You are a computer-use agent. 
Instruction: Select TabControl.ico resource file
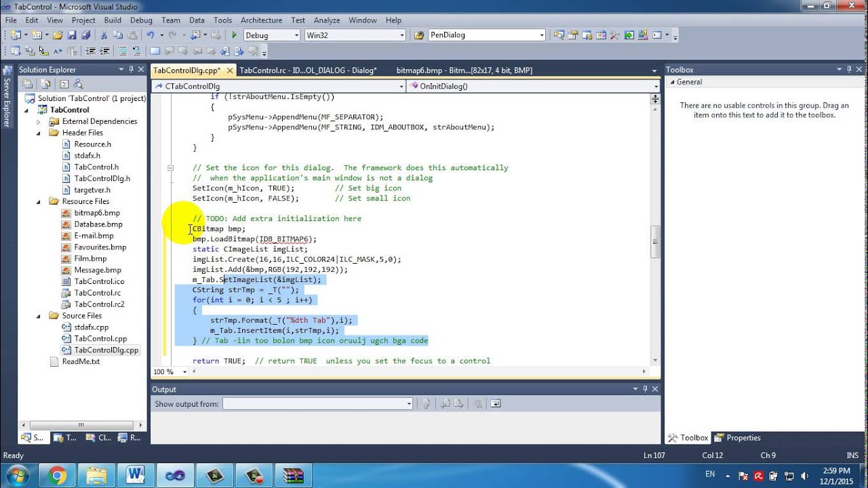[99, 282]
